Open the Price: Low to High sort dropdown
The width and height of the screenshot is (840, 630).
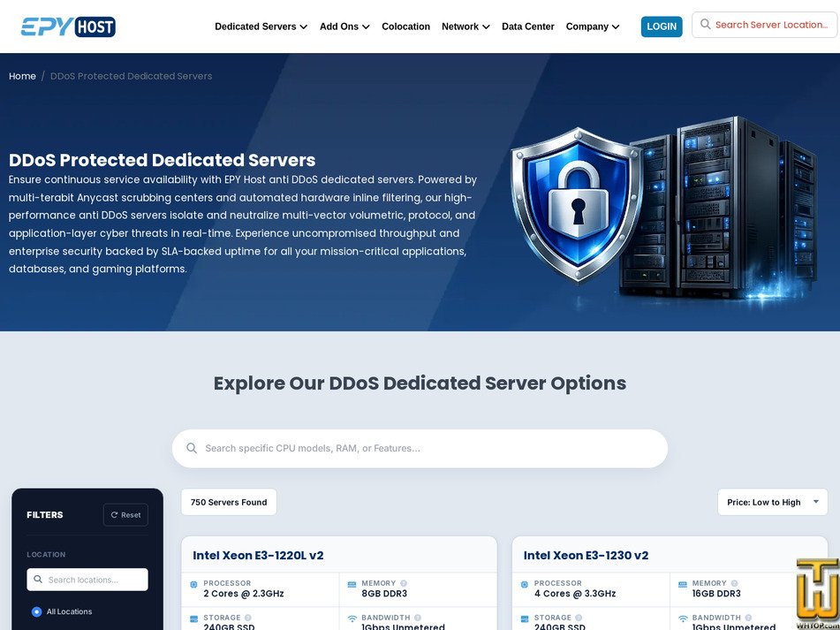click(773, 502)
